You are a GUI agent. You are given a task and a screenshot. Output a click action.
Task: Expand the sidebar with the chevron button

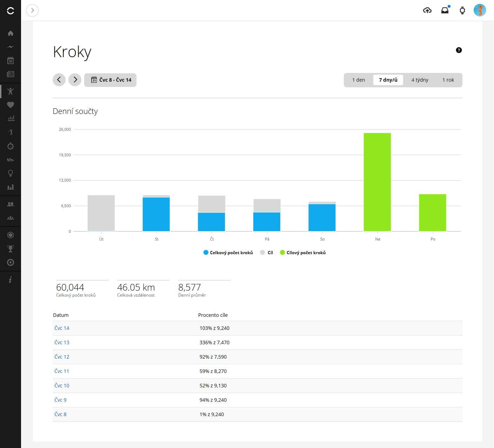click(x=32, y=11)
